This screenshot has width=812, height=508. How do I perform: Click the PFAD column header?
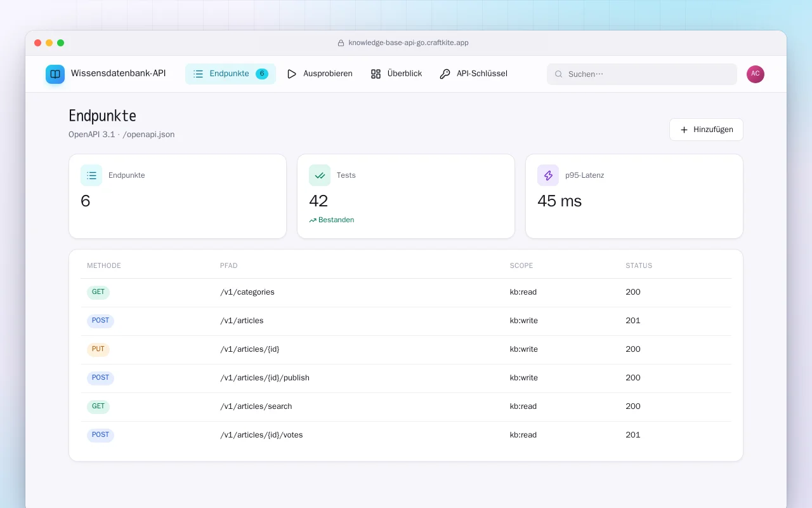(x=229, y=266)
